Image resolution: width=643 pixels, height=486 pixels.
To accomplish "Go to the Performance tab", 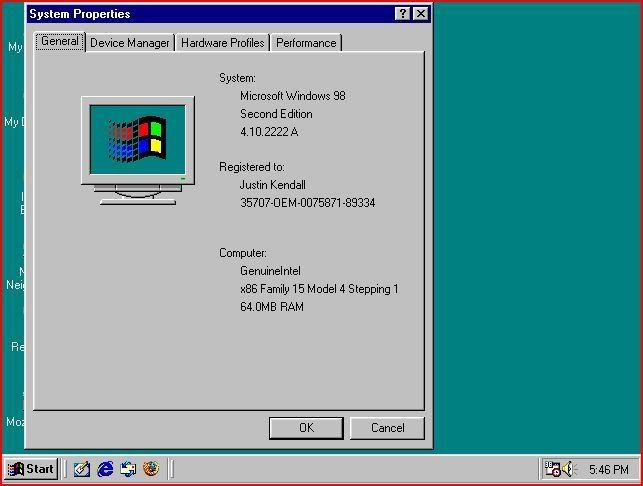I will (306, 43).
